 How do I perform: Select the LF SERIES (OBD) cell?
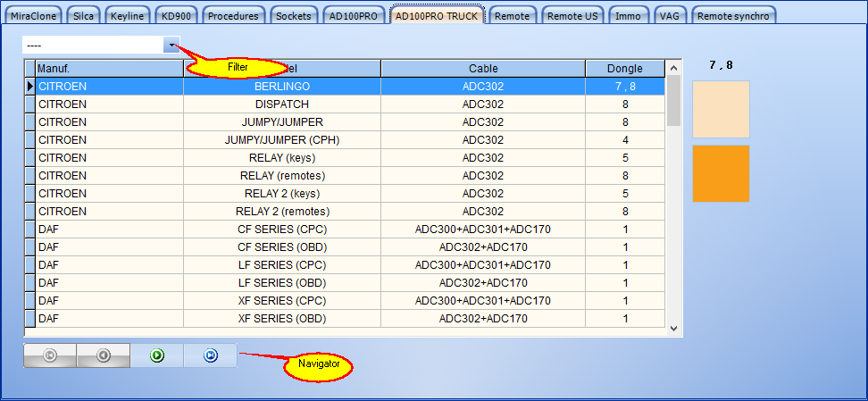coord(282,283)
